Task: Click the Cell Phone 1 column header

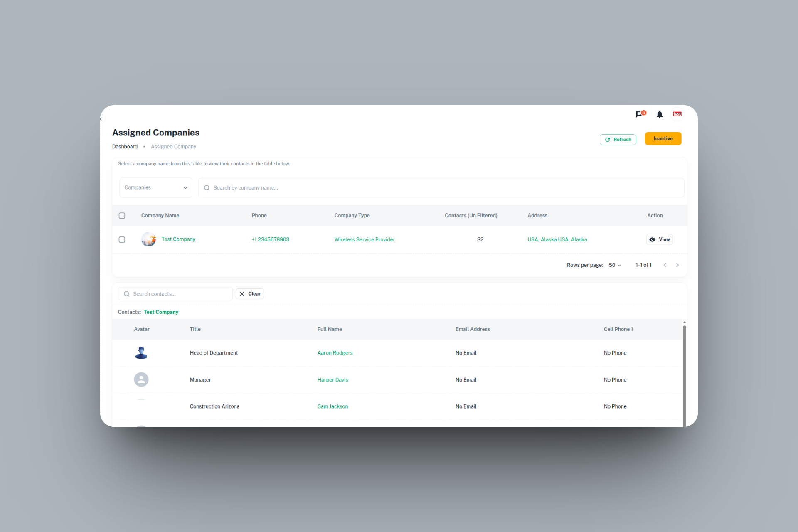Action: click(618, 329)
